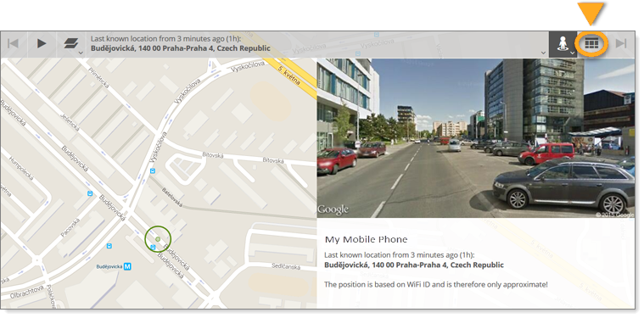The width and height of the screenshot is (644, 318).
Task: Expand the address bar dropdown chevron
Action: [543, 53]
